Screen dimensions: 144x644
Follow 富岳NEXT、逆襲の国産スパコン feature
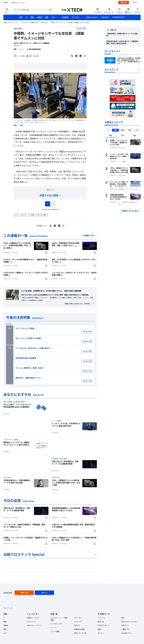point(87,381)
